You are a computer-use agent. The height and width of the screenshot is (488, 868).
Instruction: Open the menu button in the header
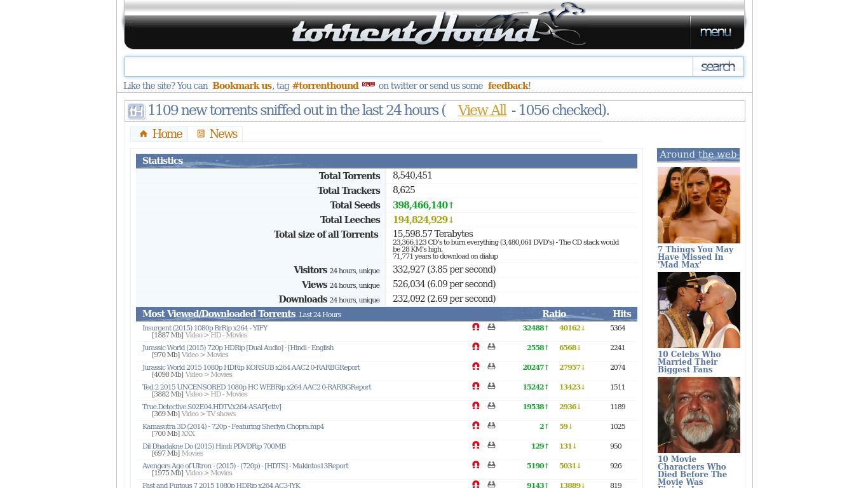pyautogui.click(x=716, y=32)
